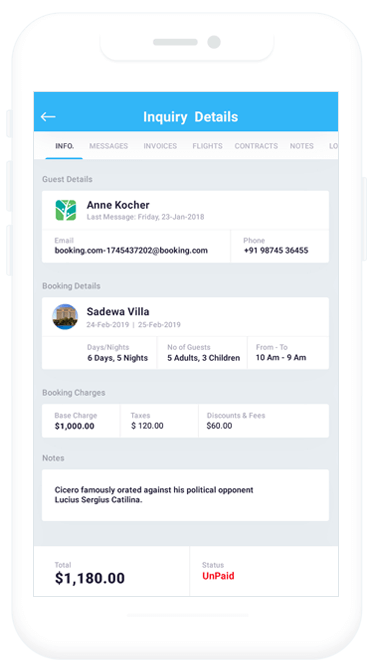Screen dimensions: 372x671
Task: Select the Base Charge $1,000.00 cell
Action: point(81,421)
